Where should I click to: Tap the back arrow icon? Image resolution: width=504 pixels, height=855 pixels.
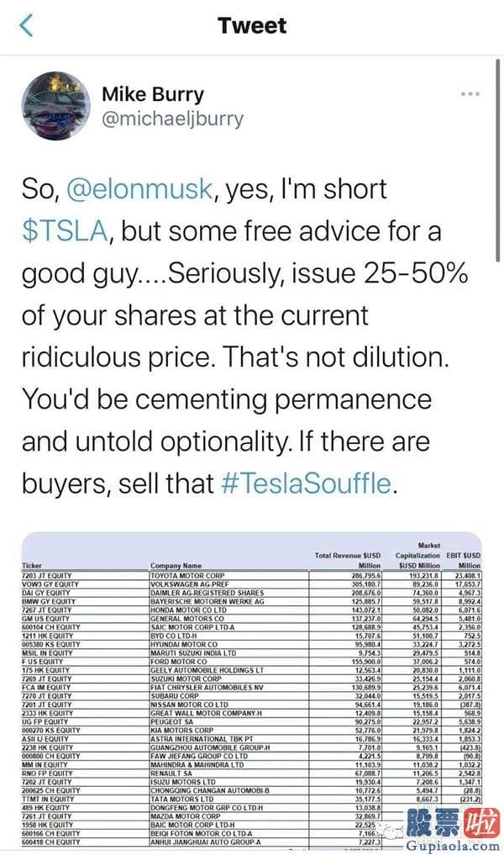pyautogui.click(x=26, y=25)
